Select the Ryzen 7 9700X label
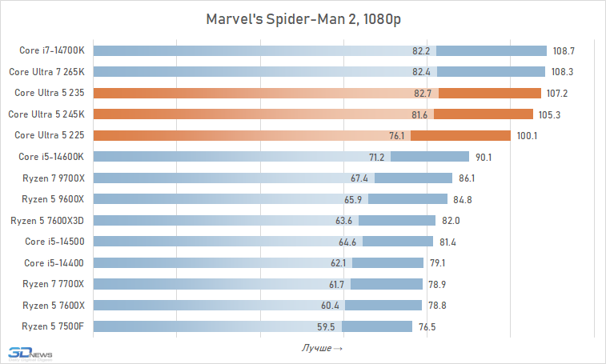606x364 pixels. tap(53, 178)
